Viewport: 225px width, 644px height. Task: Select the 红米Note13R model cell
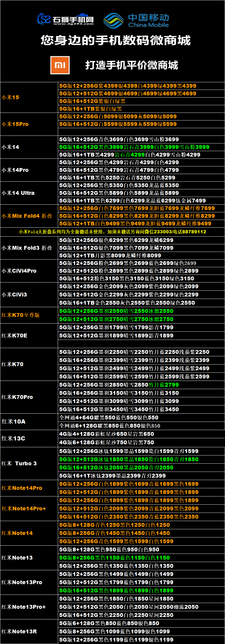29,631
